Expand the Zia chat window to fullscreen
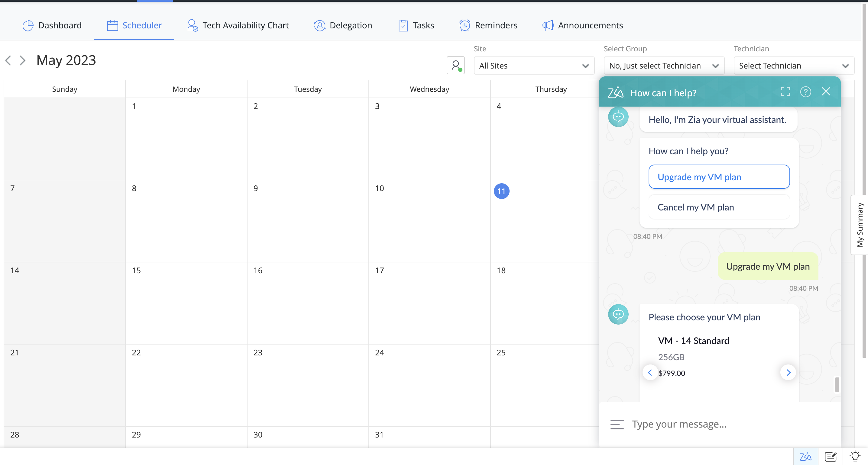Image resolution: width=868 pixels, height=465 pixels. coord(785,91)
